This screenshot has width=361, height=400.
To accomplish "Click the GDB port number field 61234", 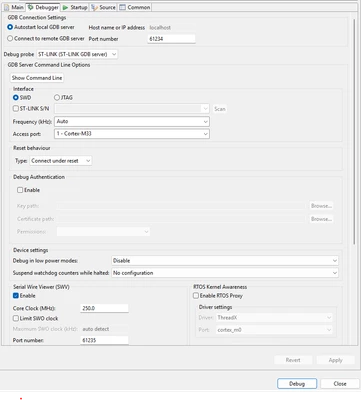I will tap(171, 39).
